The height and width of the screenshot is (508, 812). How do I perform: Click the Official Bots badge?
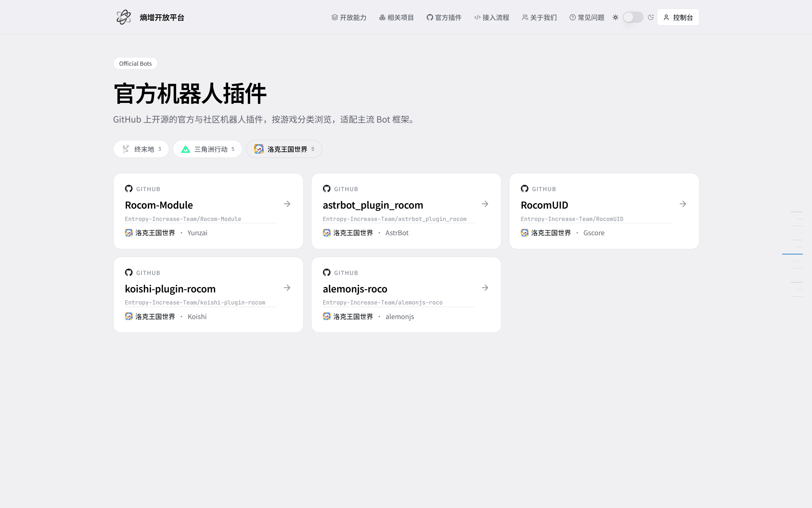(135, 63)
